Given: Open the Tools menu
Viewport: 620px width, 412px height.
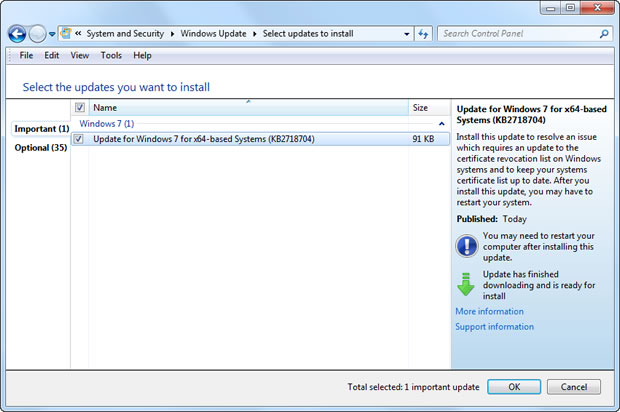Looking at the screenshot, I should click(111, 55).
